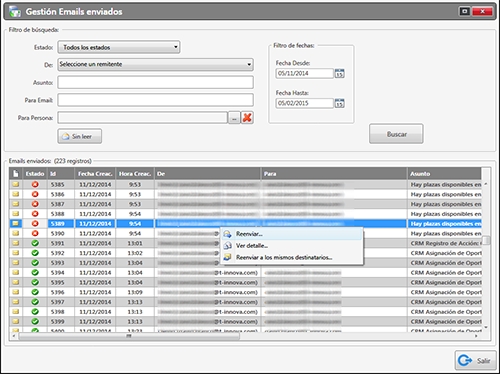Click the sent-OK status icon for row 5391
Image resolution: width=500 pixels, height=374 pixels.
(x=35, y=243)
